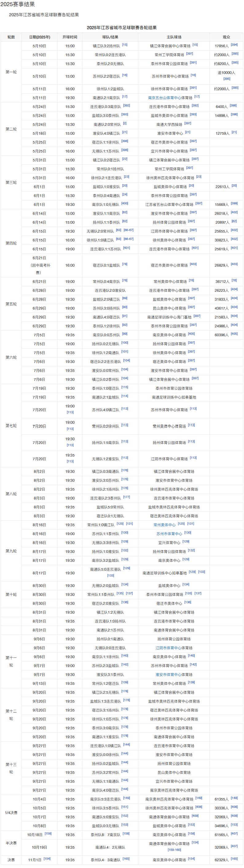Viewport: 244px width, 868px height.
Task: Open footnote [78] after 宿迁队0:1盐城队
Action: click(x=124, y=264)
